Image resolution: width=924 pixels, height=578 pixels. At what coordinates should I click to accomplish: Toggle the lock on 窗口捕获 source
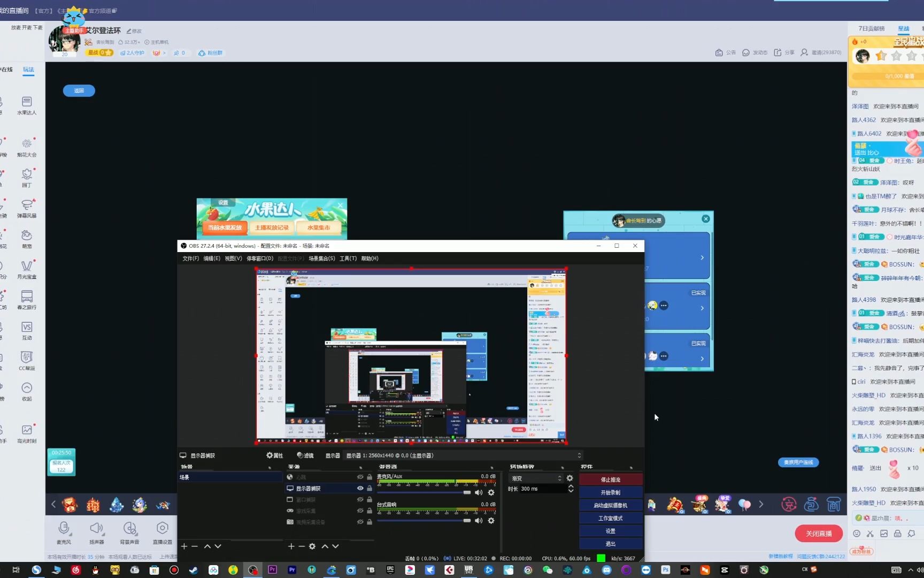pos(369,499)
